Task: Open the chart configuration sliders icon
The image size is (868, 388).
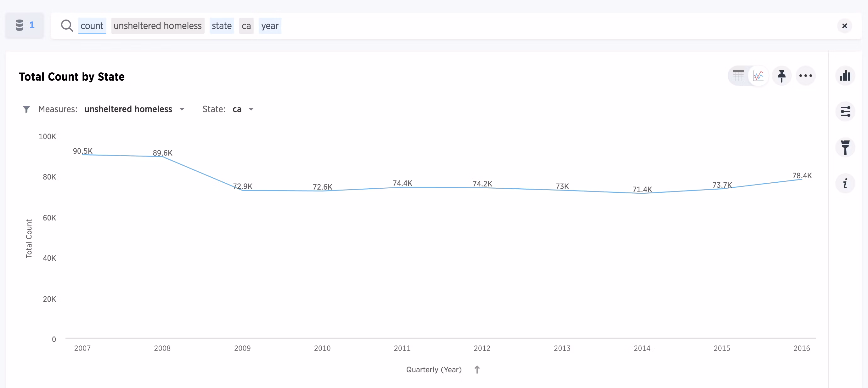Action: tap(845, 111)
